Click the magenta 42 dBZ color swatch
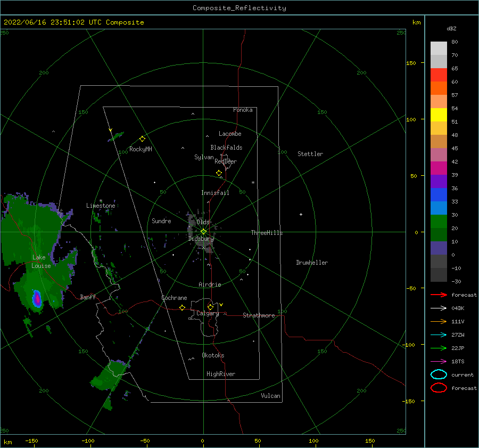Screen dimensions: 479x448 (439, 168)
